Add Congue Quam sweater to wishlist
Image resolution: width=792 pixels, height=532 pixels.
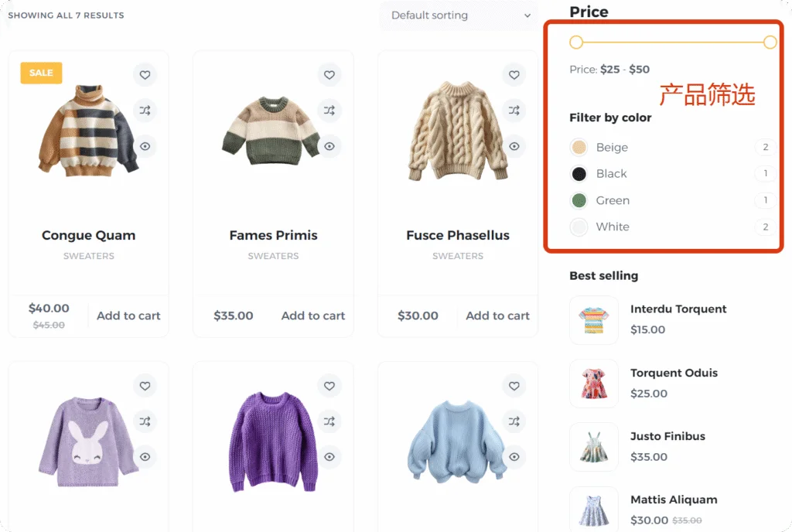(145, 75)
